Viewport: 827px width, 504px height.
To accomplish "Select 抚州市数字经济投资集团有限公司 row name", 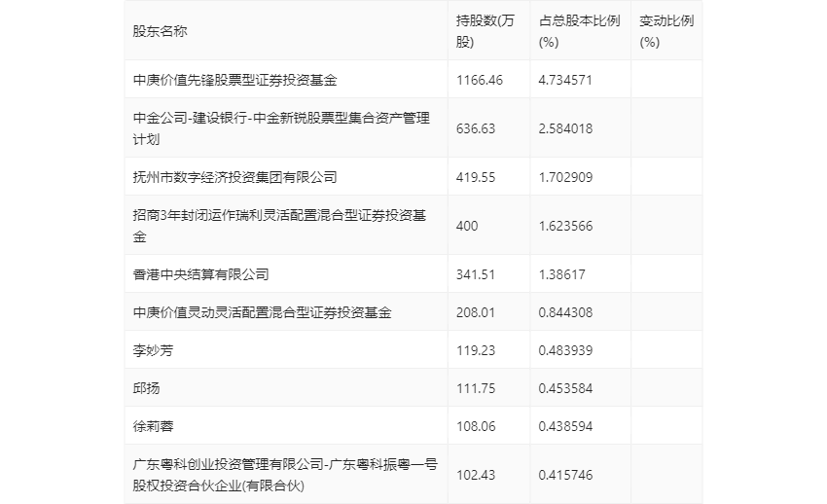I will (234, 177).
